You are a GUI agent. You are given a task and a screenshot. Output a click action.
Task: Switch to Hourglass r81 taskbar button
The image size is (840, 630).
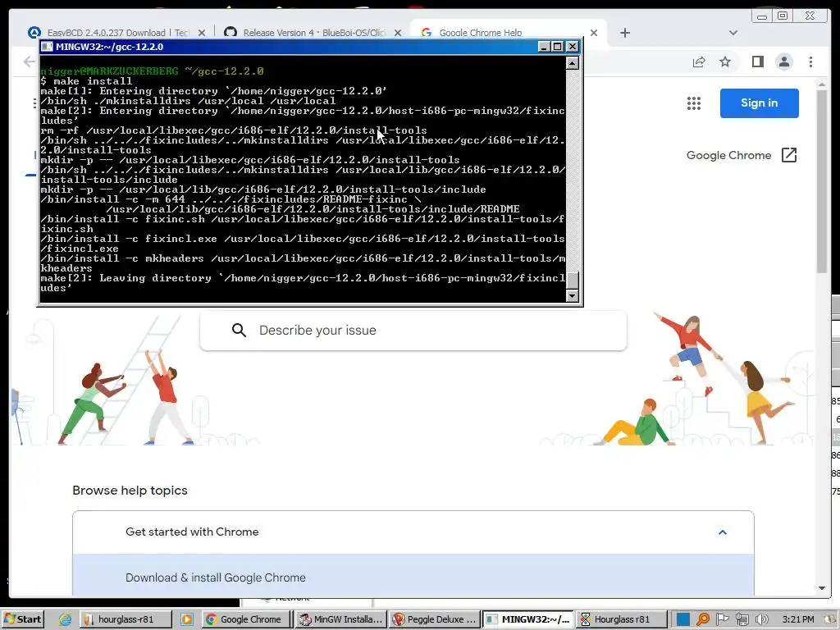622,619
